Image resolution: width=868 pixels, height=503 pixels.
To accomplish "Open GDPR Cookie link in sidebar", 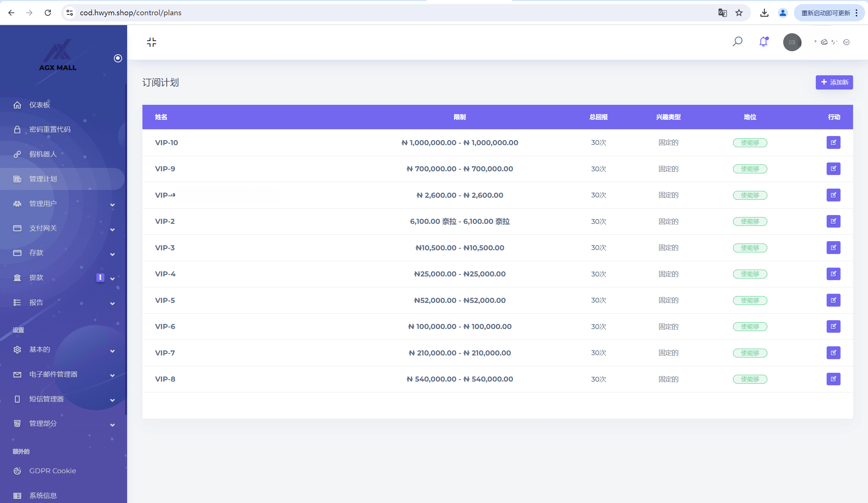I will point(52,471).
